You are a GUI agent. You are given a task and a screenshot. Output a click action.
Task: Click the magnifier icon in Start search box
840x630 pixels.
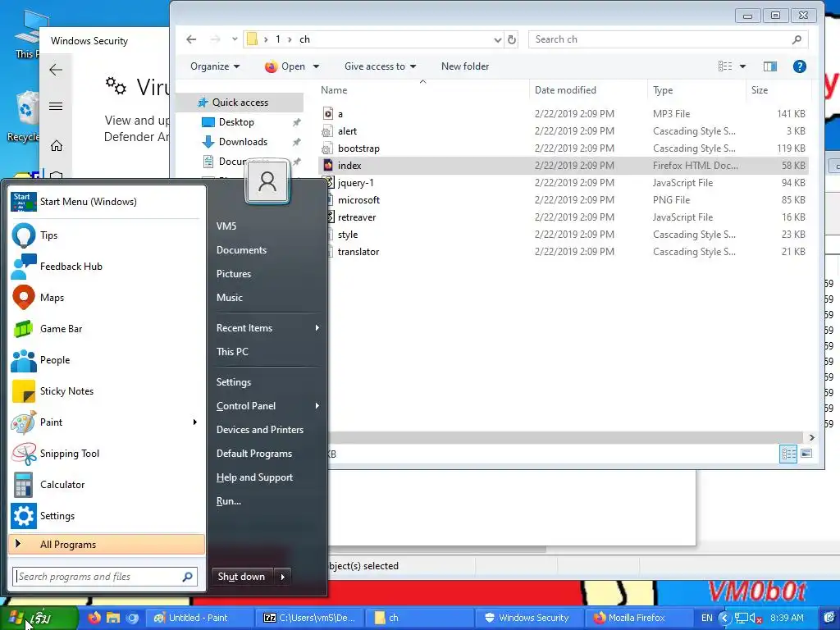coord(188,577)
